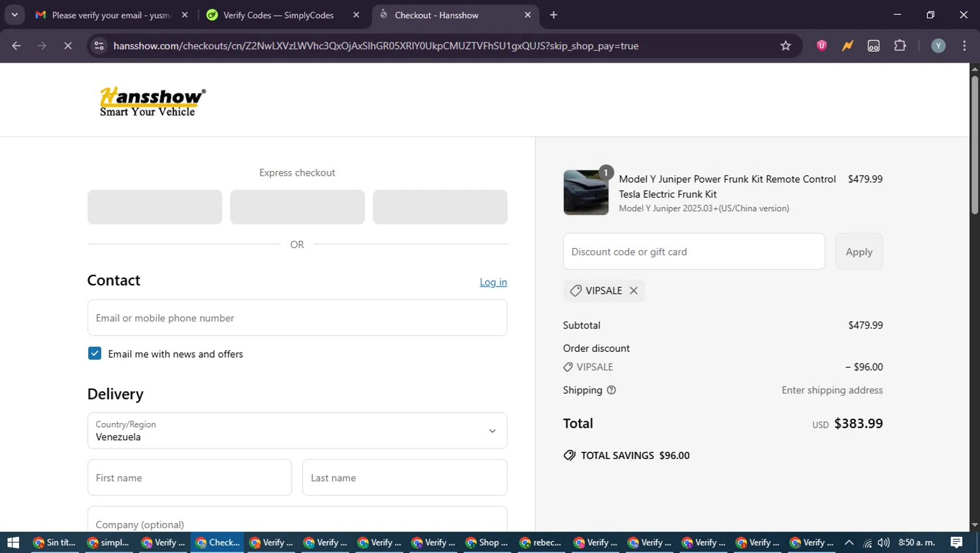
Task: Click the total price $383.99
Action: point(858,423)
